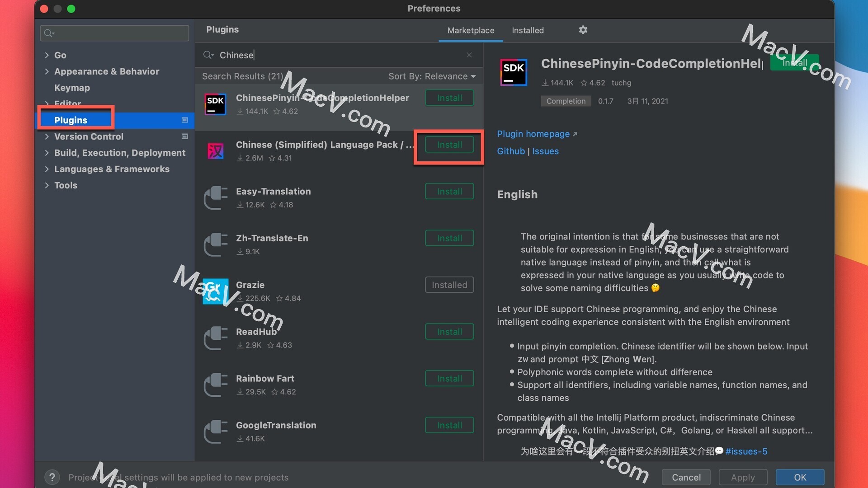This screenshot has height=488, width=868.
Task: Install the Easy-Translation plugin
Action: pos(449,191)
